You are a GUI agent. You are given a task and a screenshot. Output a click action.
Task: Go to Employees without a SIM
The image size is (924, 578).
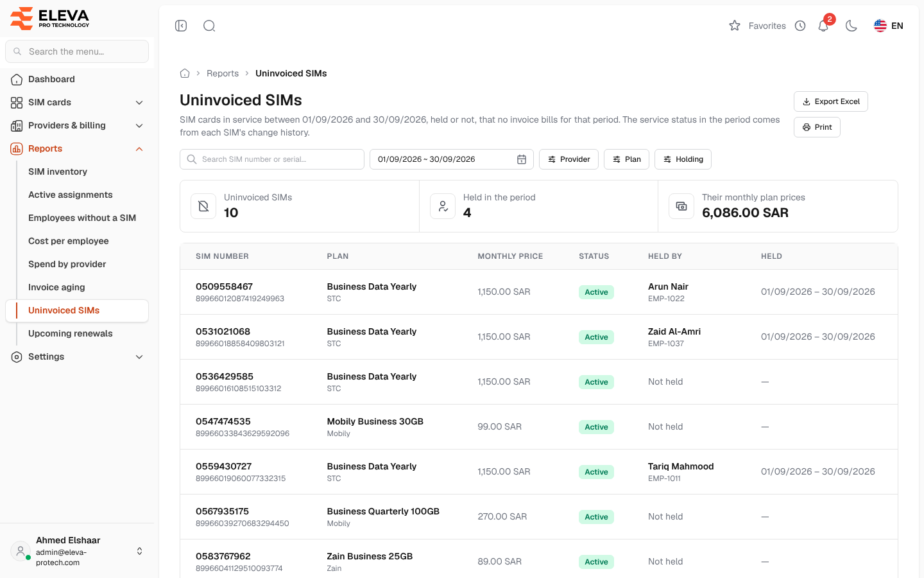[x=82, y=218]
